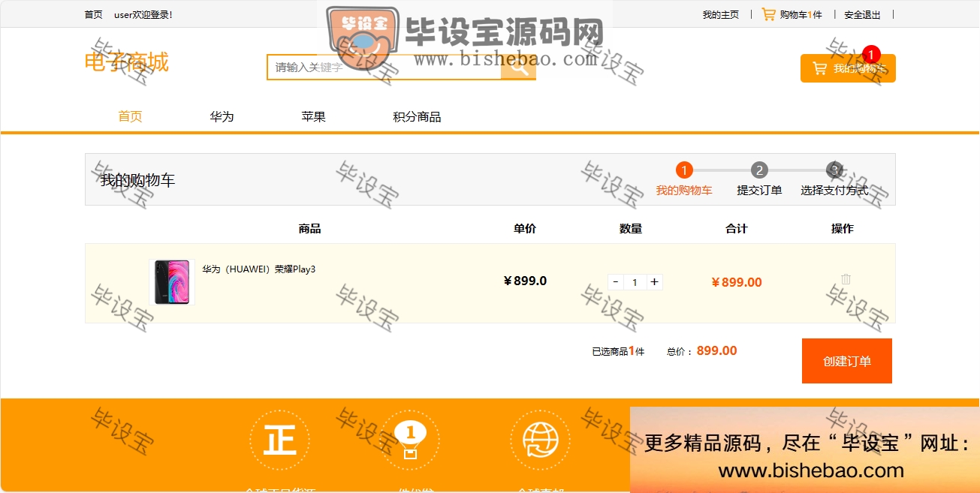The image size is (980, 493).
Task: Click the parcel balloon icon in the footer
Action: click(409, 440)
